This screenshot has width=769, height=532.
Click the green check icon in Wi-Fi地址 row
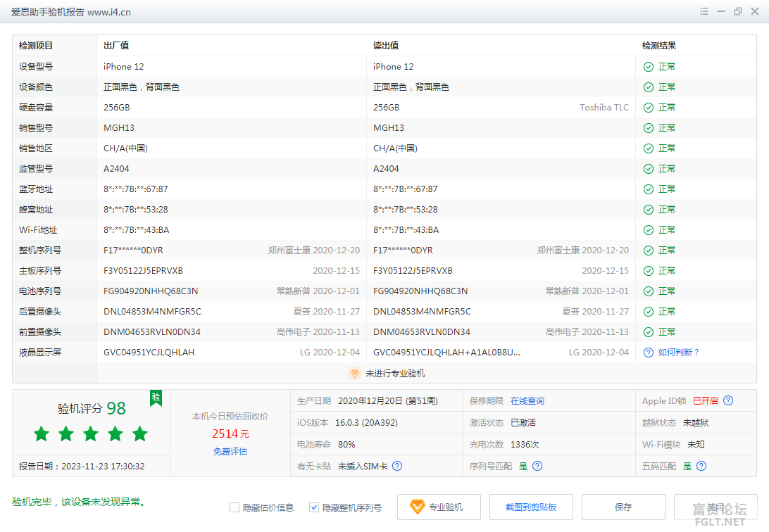pyautogui.click(x=649, y=230)
